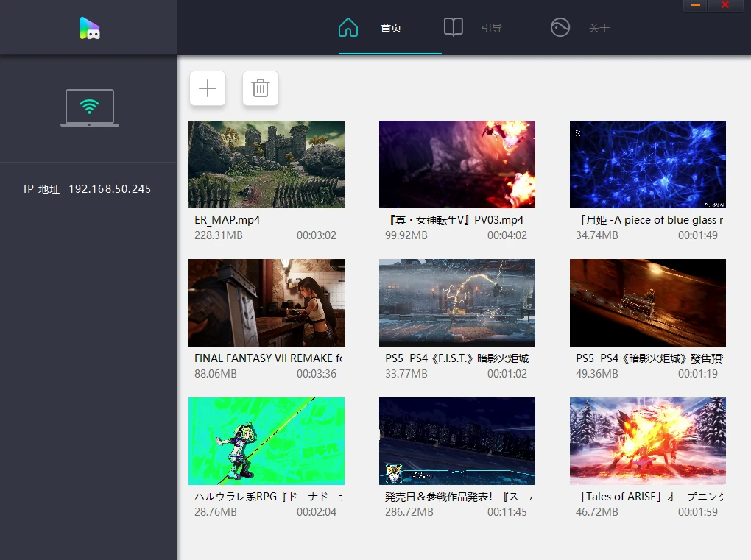The image size is (751, 560).
Task: Open the 発売日＆参戦作品発表 video thumbnail
Action: 456,441
